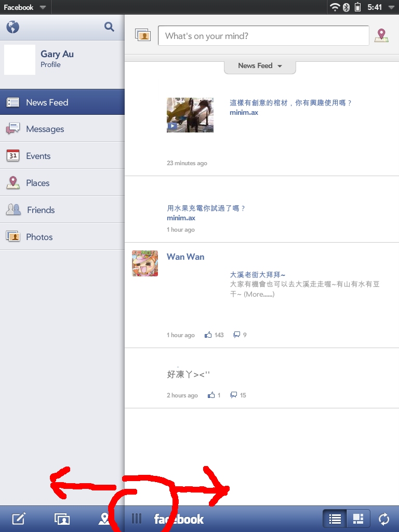Click the 好凍丫><'' post text
Viewport: 399px width, 532px height.
188,374
